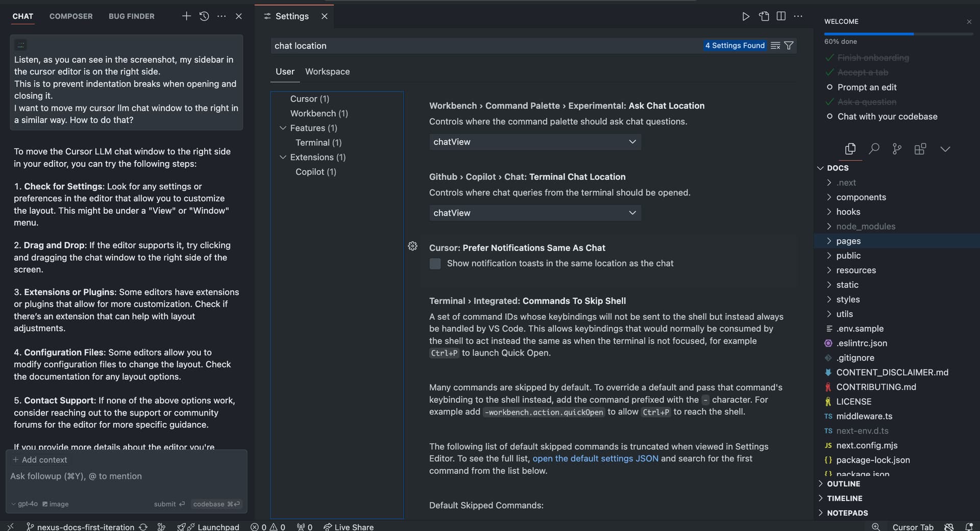Expand the components folder
Screen dimensions: 980x531
(861, 197)
